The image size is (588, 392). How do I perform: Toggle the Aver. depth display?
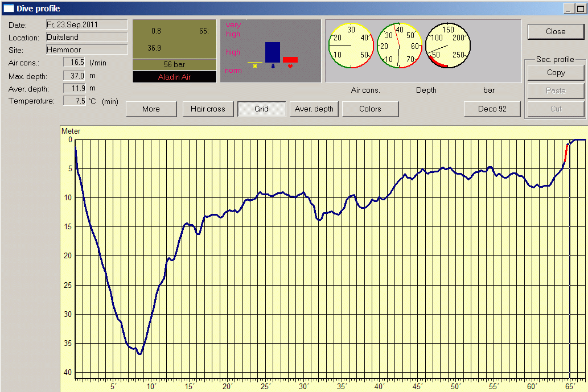click(314, 109)
